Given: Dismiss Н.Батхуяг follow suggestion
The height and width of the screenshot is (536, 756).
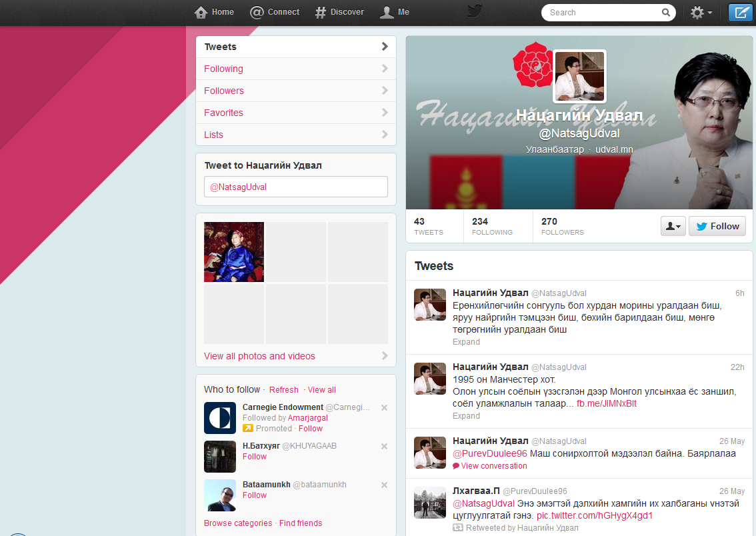Looking at the screenshot, I should tap(384, 446).
